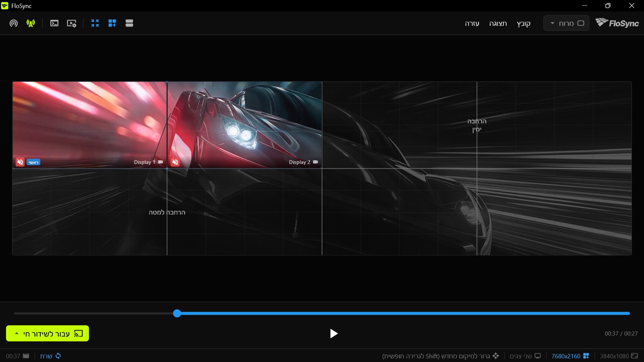Open the תצוגה menu
This screenshot has width=644, height=362.
(x=498, y=23)
